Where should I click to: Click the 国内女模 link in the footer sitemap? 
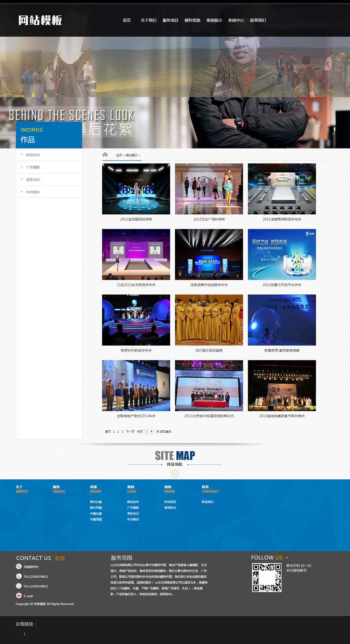[96, 502]
